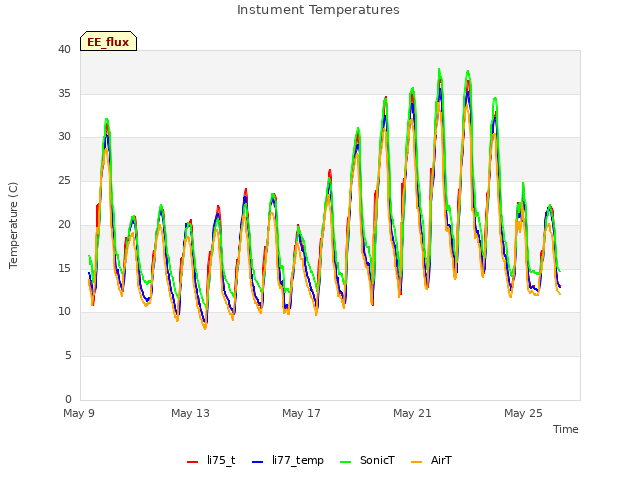
Task: Click the y-axis value 20
Action: point(64,224)
